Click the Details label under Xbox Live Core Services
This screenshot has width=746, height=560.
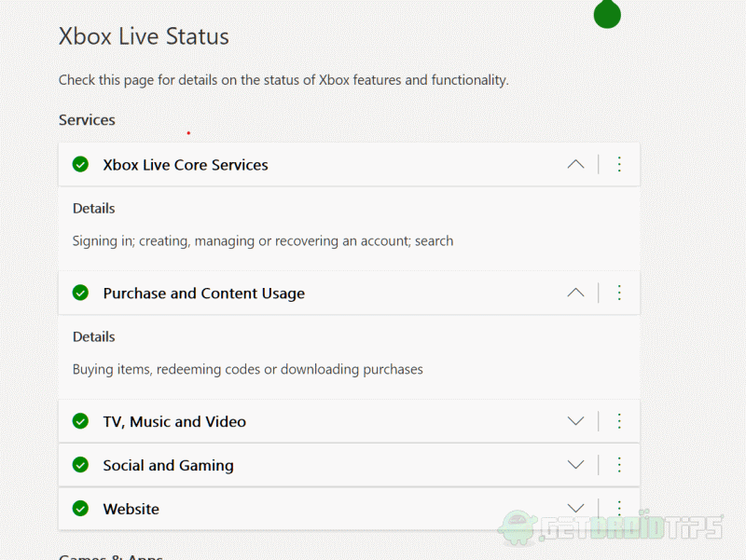(x=94, y=209)
